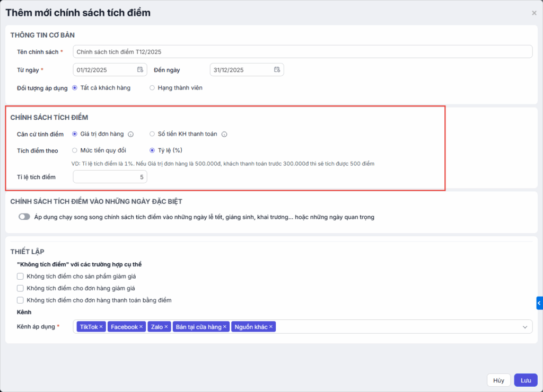543x392 pixels.
Task: Remove the TikTok channel tag
Action: tap(101, 327)
